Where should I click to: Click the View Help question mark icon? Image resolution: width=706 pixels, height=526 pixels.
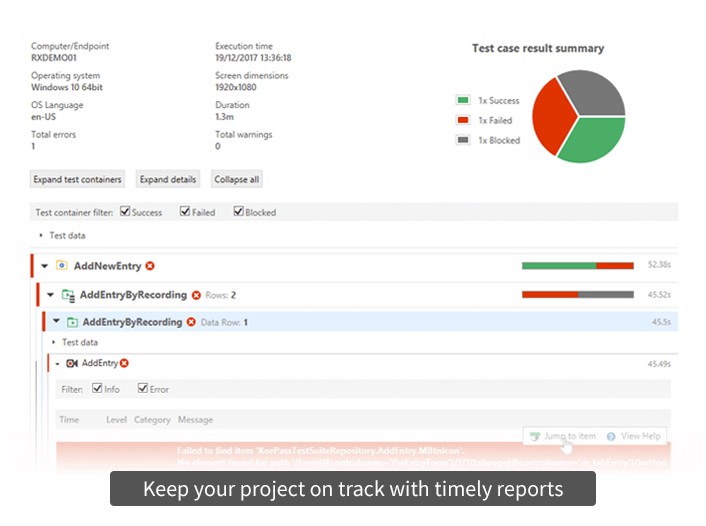point(610,437)
